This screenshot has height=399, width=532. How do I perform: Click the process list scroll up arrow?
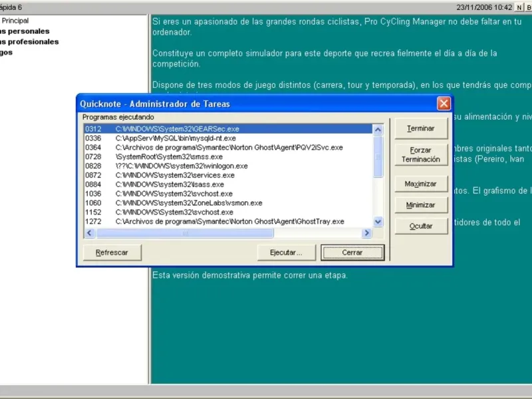pyautogui.click(x=378, y=130)
